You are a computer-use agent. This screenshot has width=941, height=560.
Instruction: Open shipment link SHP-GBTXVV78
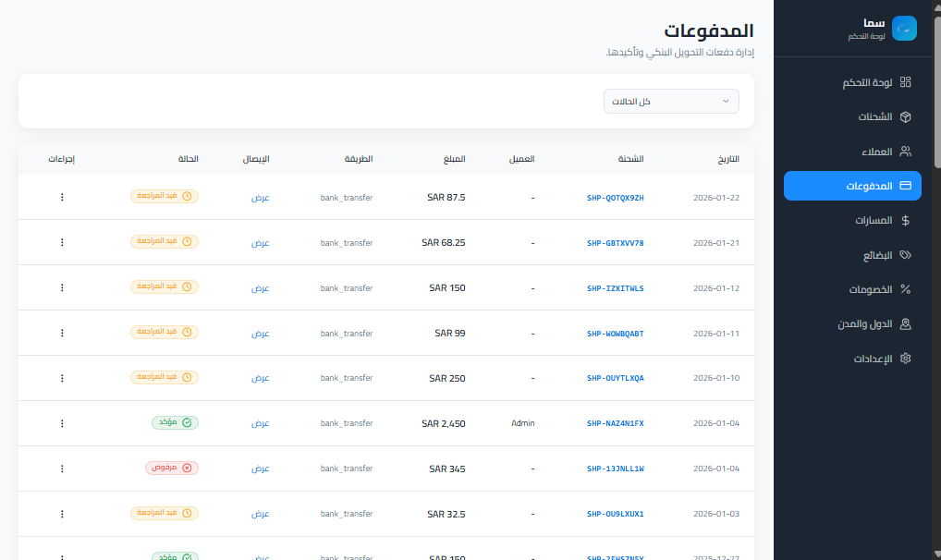615,243
